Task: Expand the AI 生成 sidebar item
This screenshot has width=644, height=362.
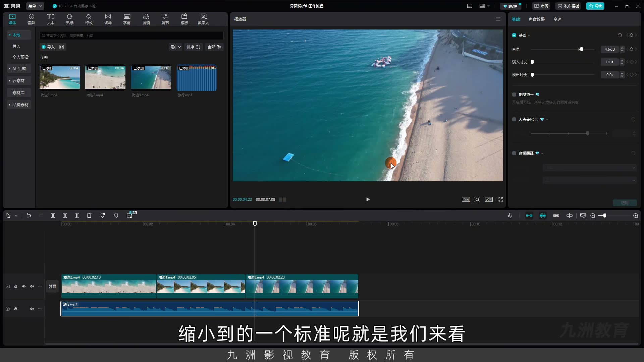Action: tap(19, 69)
